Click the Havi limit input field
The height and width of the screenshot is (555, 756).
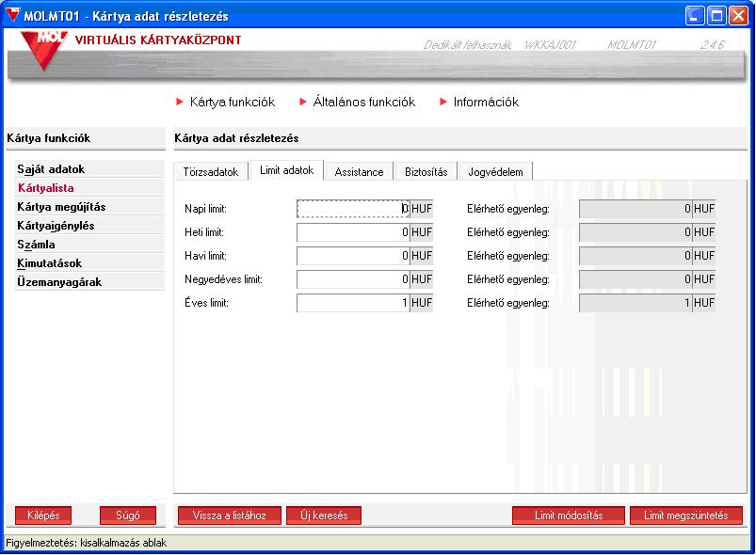pos(353,256)
